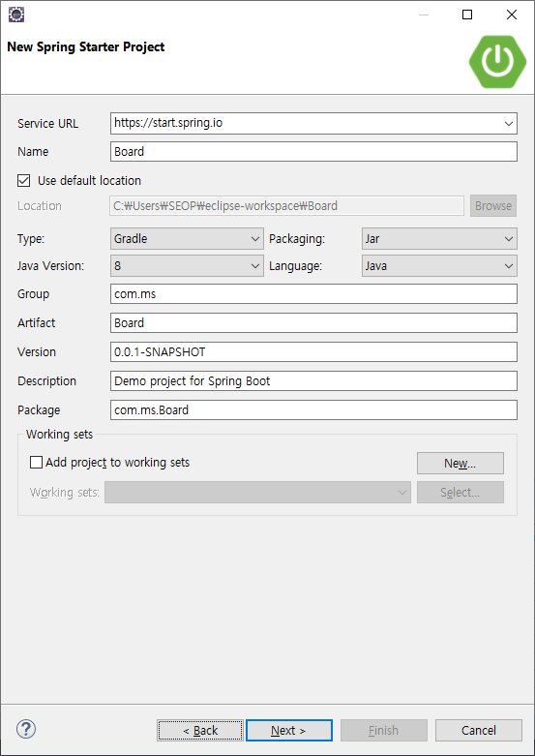Click New... working set button
Screen dimensions: 535x756
click(x=461, y=464)
